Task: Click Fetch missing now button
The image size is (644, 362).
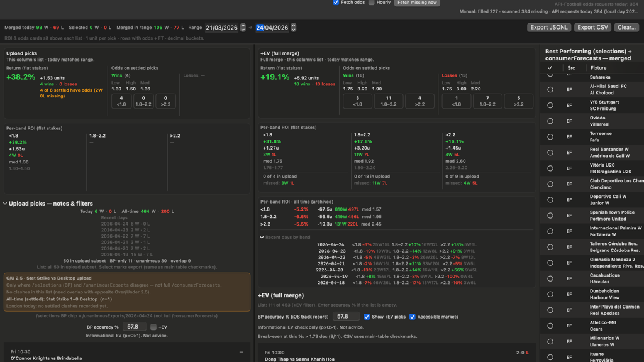Action: pyautogui.click(x=417, y=3)
